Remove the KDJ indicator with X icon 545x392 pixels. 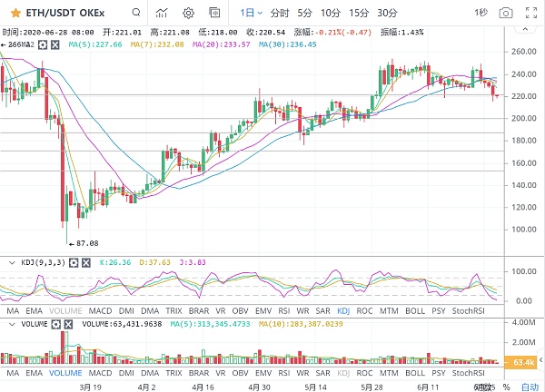[85, 262]
